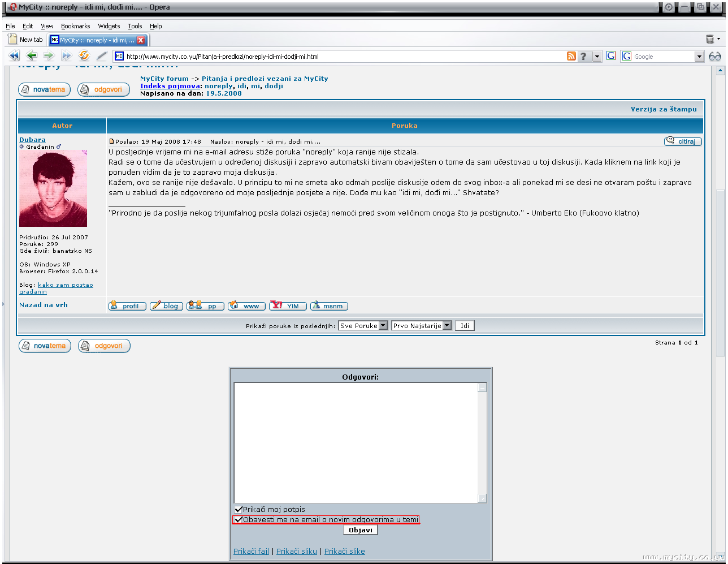The height and width of the screenshot is (564, 728).
Task: Open the 'Sve Poruke' dropdown
Action: pos(363,325)
